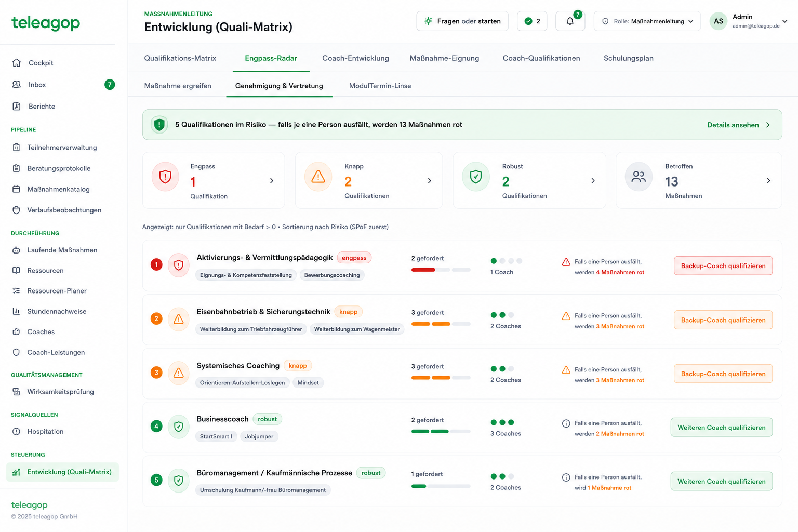Click Coach-Leistungen shield icon
Viewport: 798px width, 532px height.
pyautogui.click(x=17, y=352)
